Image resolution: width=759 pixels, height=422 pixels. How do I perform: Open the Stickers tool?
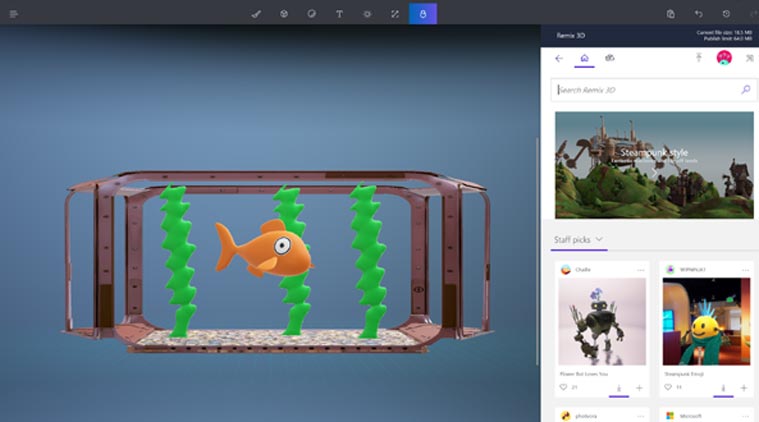pos(311,14)
